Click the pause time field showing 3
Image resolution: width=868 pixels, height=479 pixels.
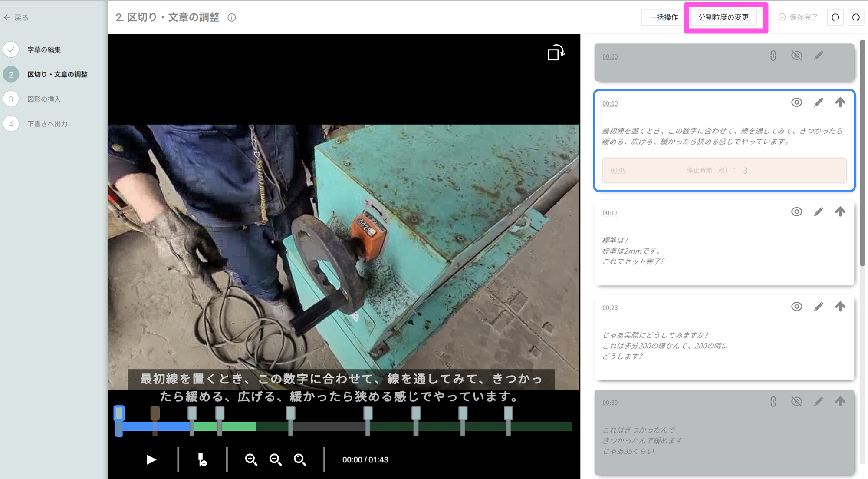(745, 171)
